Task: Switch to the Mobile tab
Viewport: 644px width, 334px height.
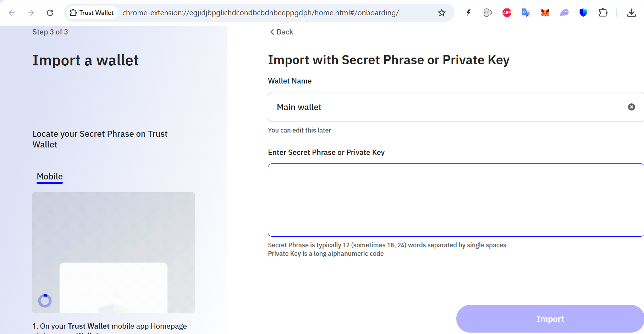Action: [50, 177]
